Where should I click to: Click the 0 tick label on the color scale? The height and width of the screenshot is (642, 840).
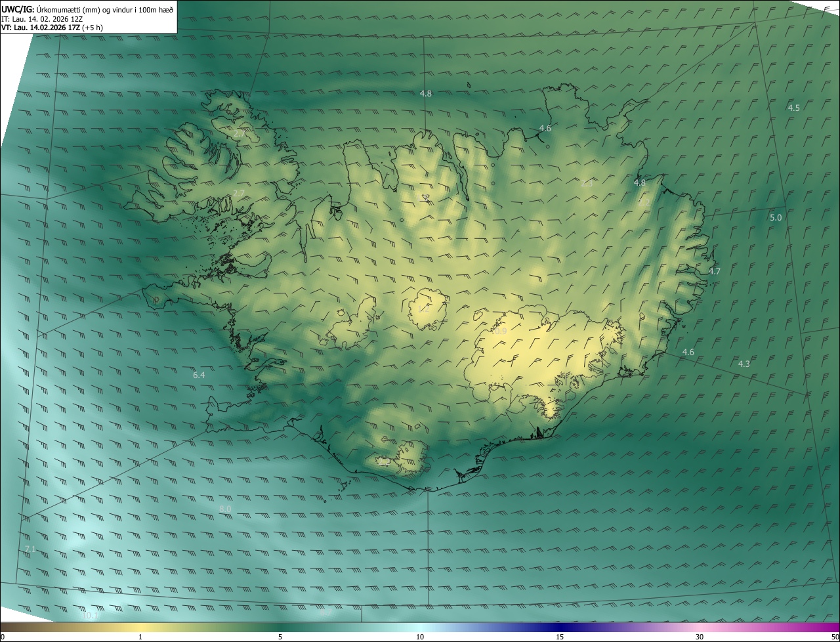pos(3,637)
